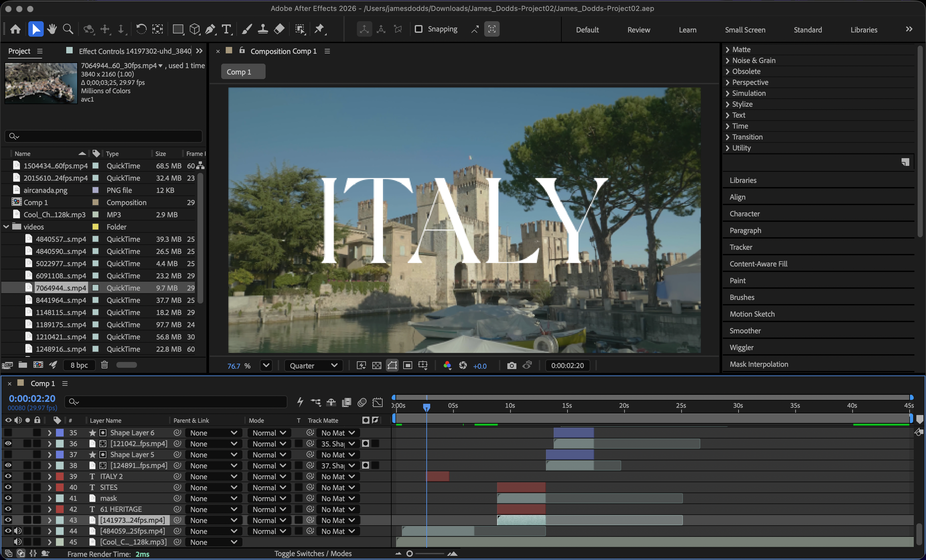
Task: Open the Quarter resolution dropdown
Action: (313, 366)
